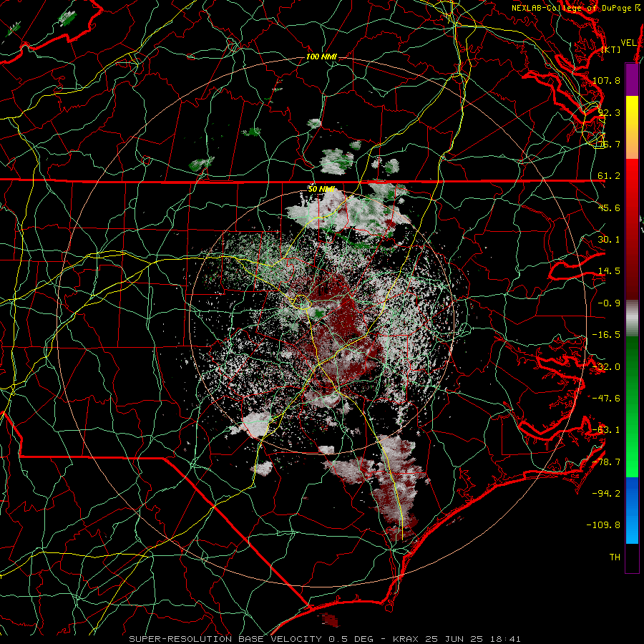The width and height of the screenshot is (644, 644).
Task: Click the -94.2 scale value
Action: [x=606, y=494]
